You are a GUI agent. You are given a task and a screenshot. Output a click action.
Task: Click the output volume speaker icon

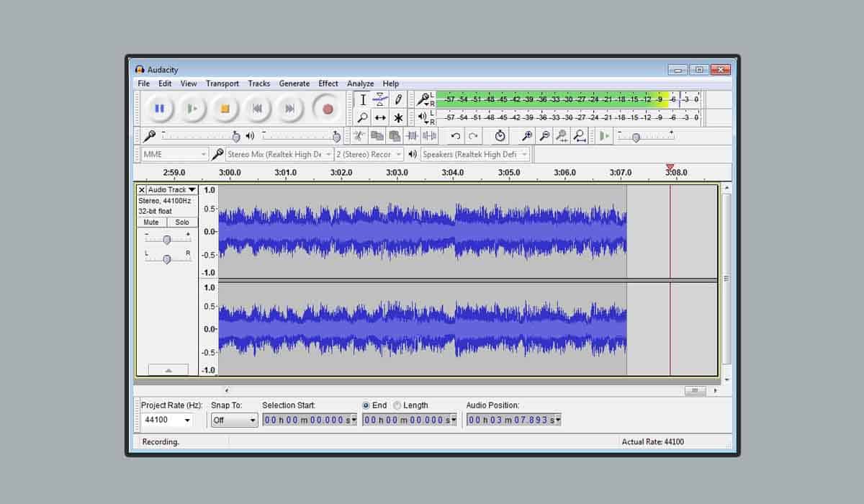250,135
